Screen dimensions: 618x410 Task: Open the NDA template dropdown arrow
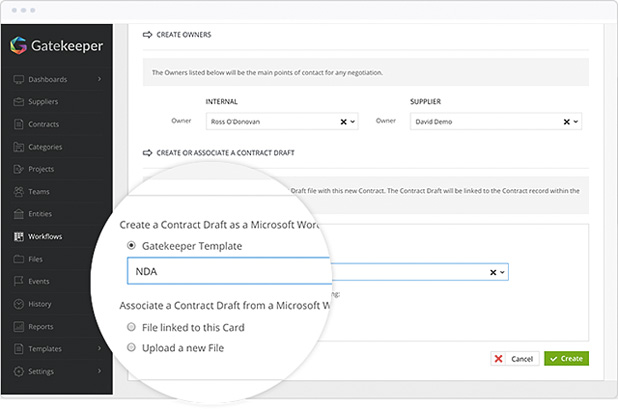pyautogui.click(x=502, y=271)
